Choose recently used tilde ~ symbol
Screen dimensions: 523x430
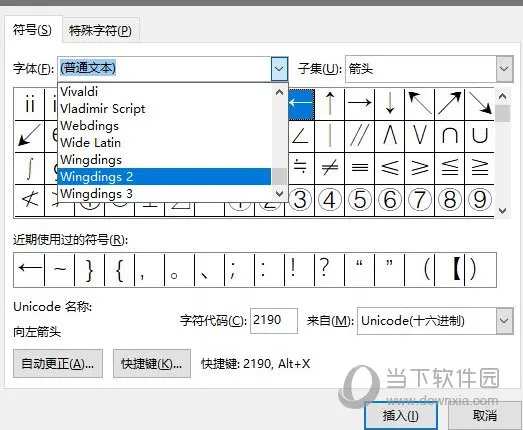point(59,270)
